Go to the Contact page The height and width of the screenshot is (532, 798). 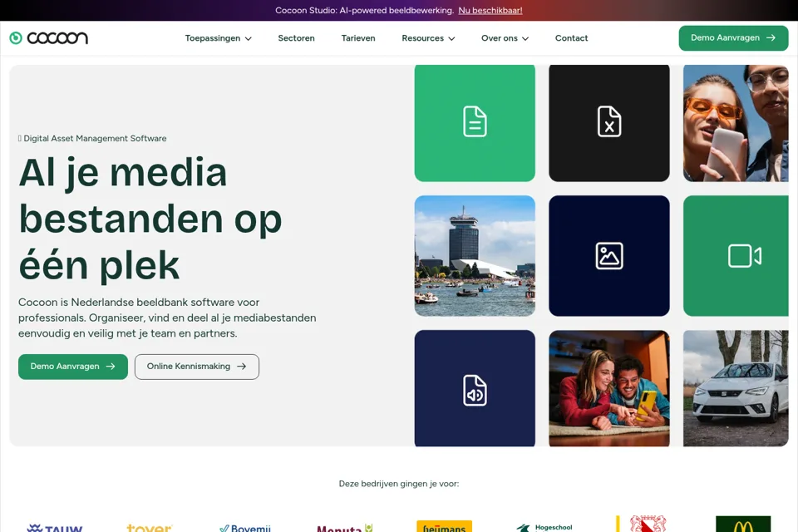[x=571, y=38]
